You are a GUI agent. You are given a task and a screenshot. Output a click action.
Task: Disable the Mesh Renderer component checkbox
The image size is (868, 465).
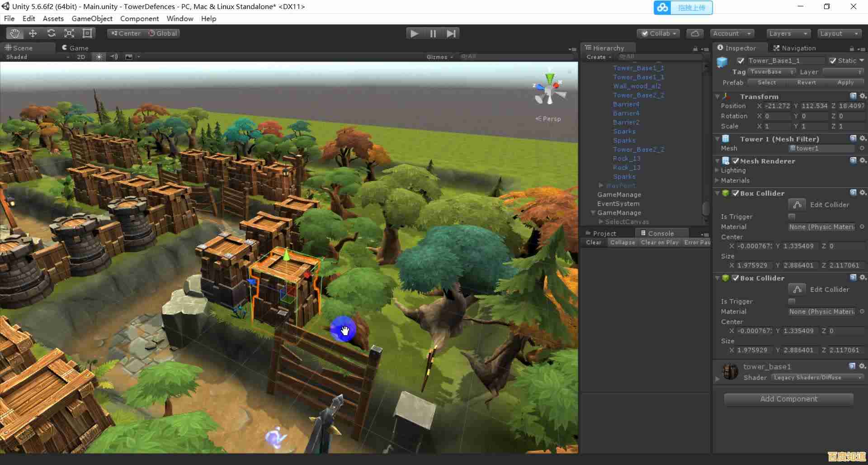[x=736, y=161]
